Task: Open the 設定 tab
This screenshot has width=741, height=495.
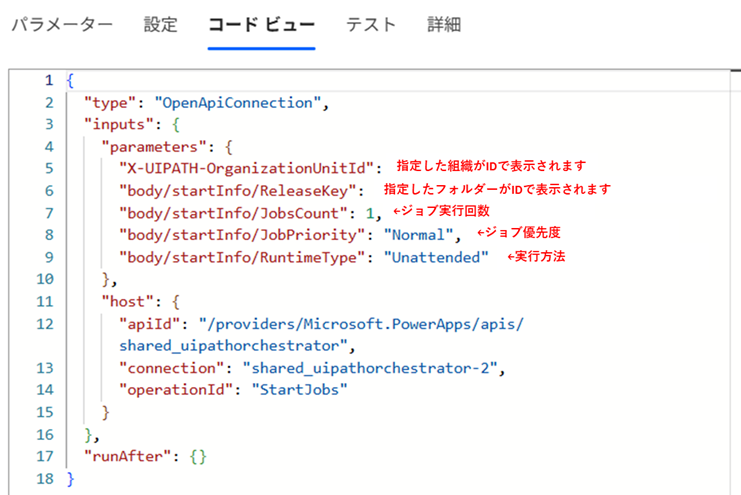Action: pyautogui.click(x=160, y=25)
